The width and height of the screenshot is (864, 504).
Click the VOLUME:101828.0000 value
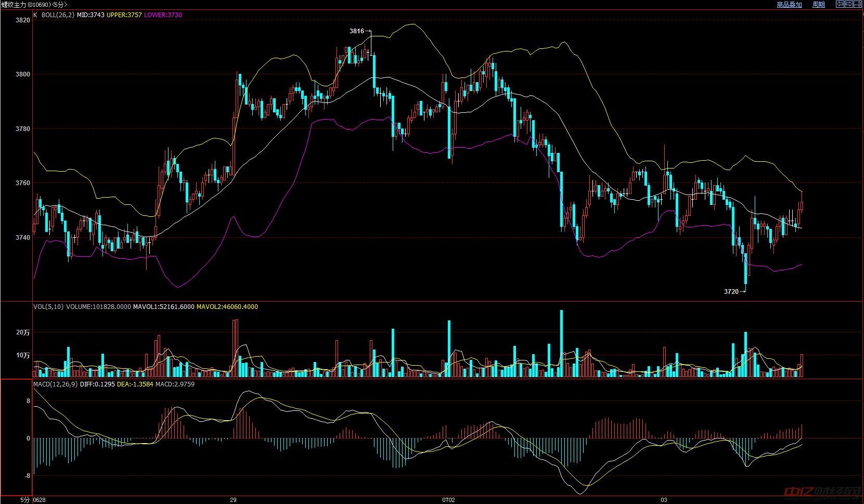pos(98,307)
